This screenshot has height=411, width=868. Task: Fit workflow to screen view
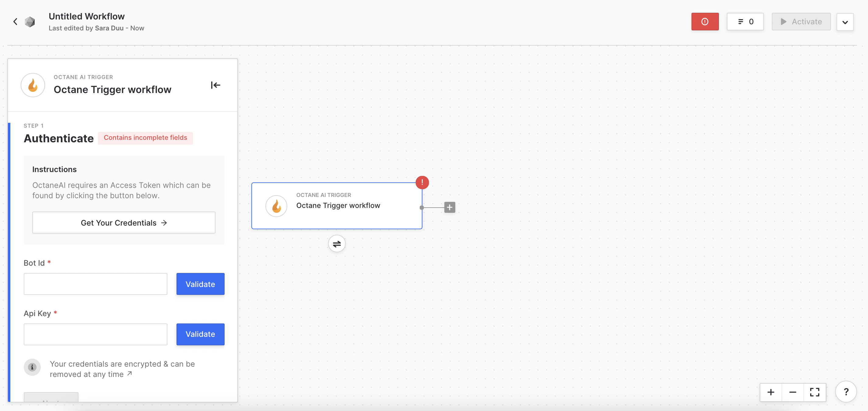point(814,392)
